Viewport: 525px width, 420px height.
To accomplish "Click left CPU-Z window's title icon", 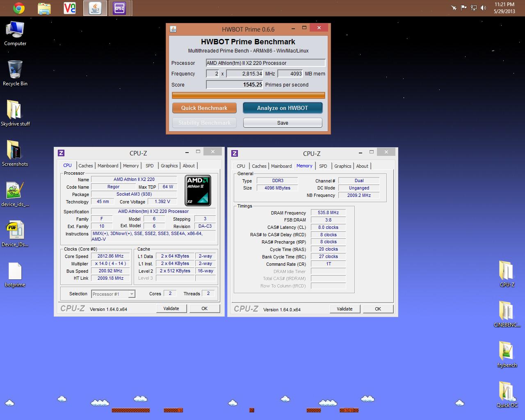I will [61, 153].
